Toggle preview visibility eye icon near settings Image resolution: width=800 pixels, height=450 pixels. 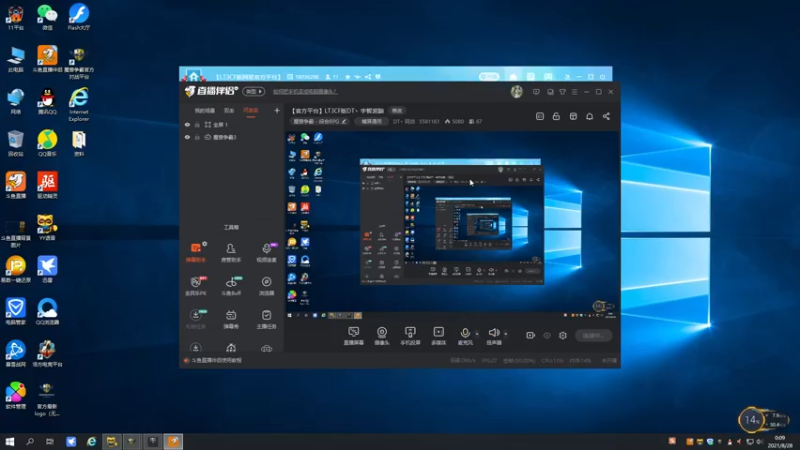click(x=547, y=335)
